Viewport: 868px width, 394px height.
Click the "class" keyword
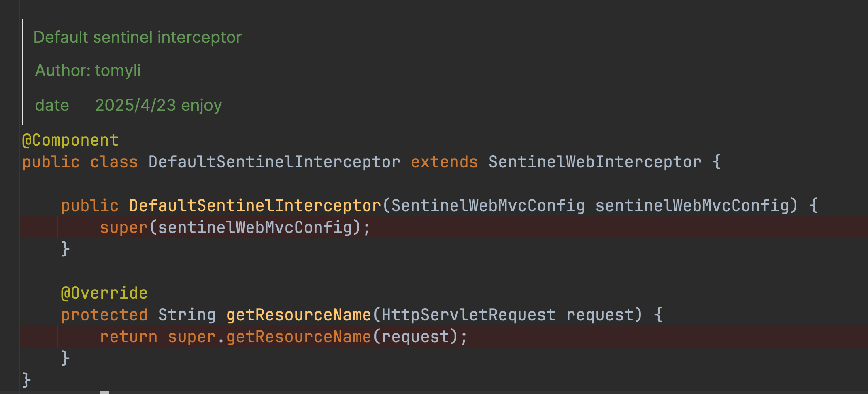[114, 162]
